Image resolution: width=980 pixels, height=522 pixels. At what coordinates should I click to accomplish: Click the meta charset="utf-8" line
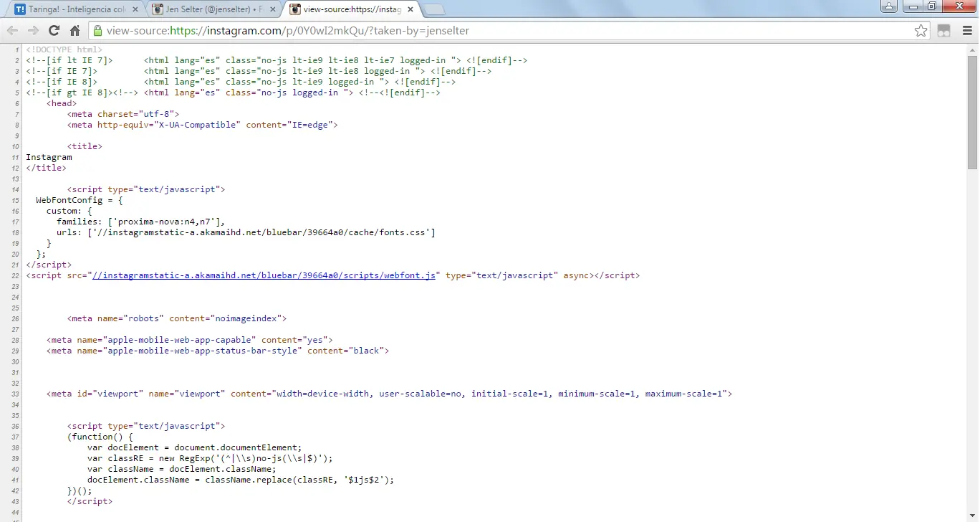tap(123, 114)
